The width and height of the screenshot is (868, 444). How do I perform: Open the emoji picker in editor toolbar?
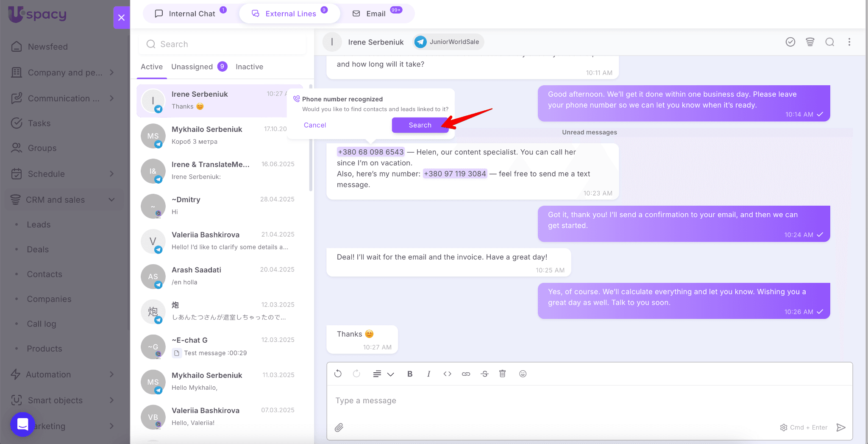523,374
